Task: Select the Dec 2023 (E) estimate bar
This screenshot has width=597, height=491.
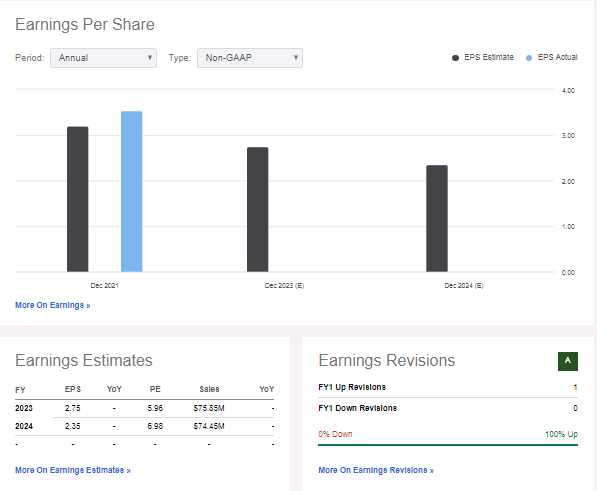Action: [257, 209]
